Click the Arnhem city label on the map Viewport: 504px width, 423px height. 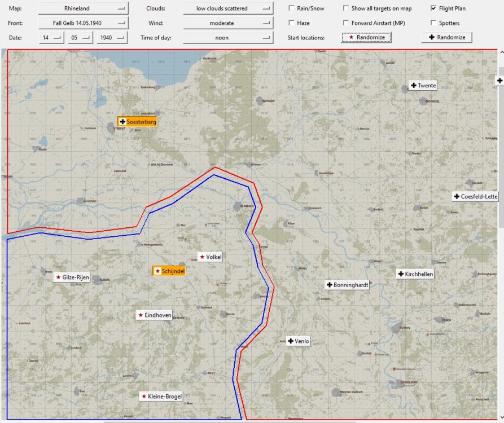pyautogui.click(x=256, y=165)
